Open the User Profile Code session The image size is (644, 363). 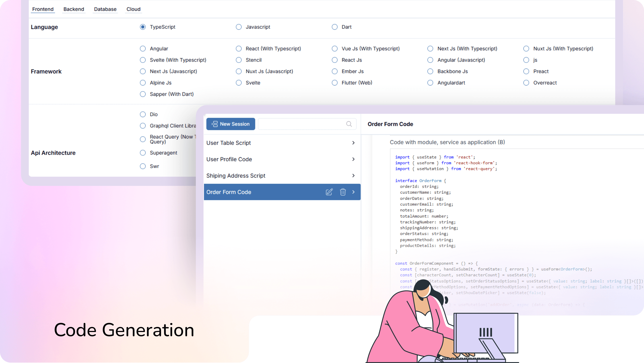click(229, 159)
